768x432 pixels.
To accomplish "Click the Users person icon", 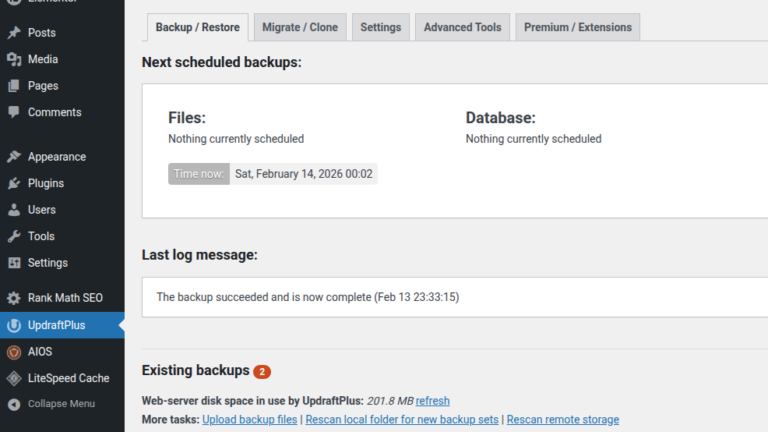I will click(x=14, y=210).
